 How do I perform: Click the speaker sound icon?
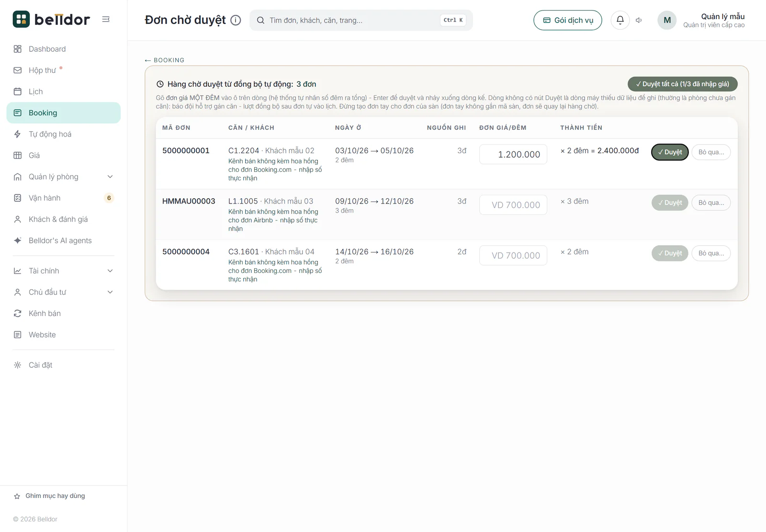point(639,20)
